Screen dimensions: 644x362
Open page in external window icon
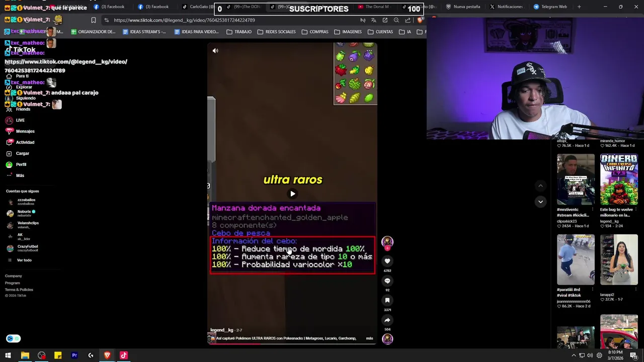point(385,20)
